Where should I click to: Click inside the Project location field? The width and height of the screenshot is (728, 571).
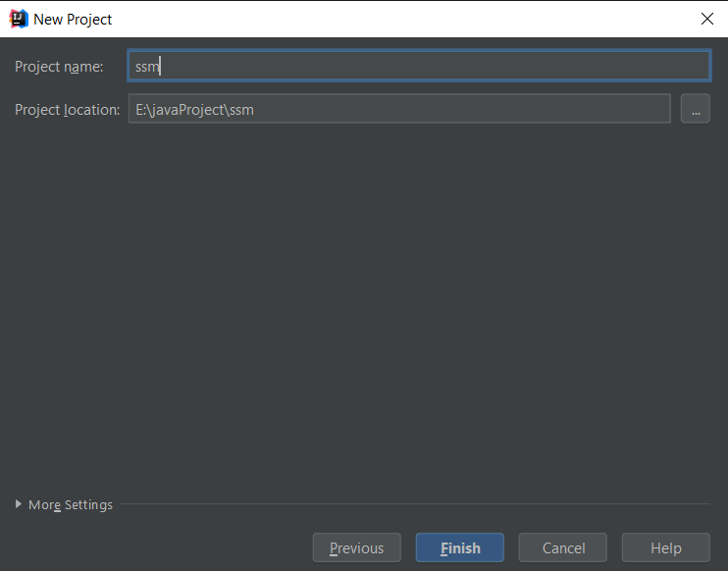tap(398, 109)
